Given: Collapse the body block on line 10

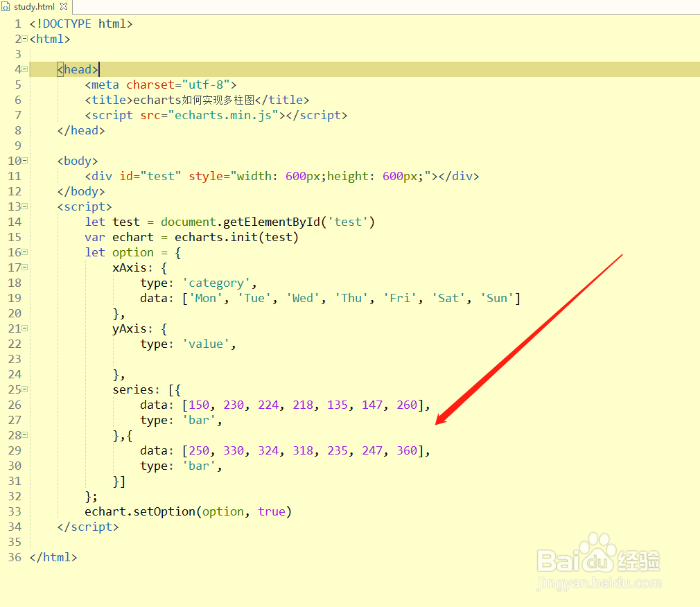Looking at the screenshot, I should [24, 161].
